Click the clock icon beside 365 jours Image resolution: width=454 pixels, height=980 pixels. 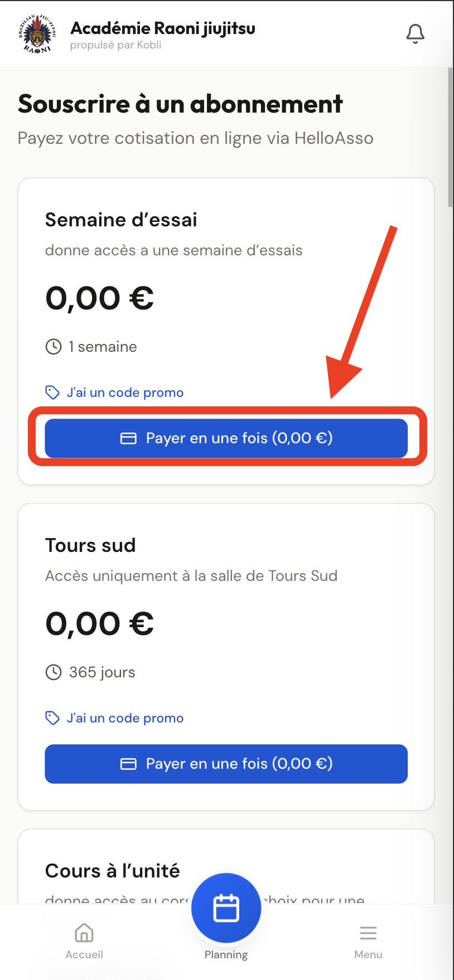pos(54,672)
